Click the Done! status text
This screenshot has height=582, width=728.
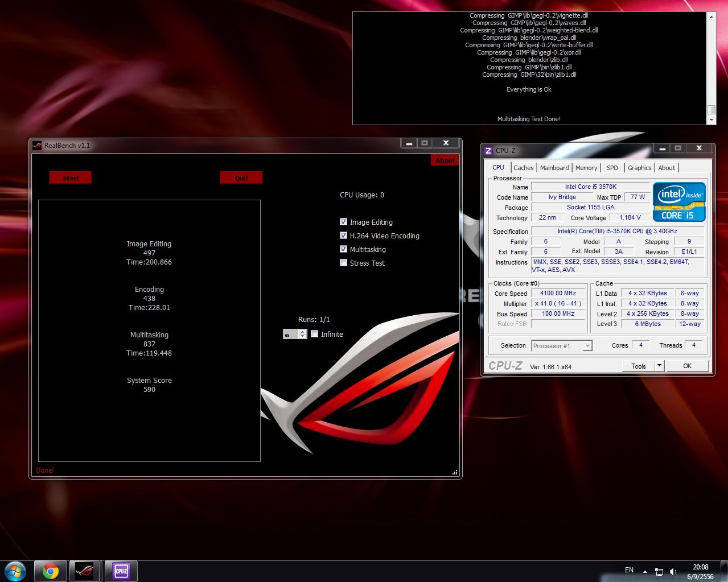[x=45, y=470]
